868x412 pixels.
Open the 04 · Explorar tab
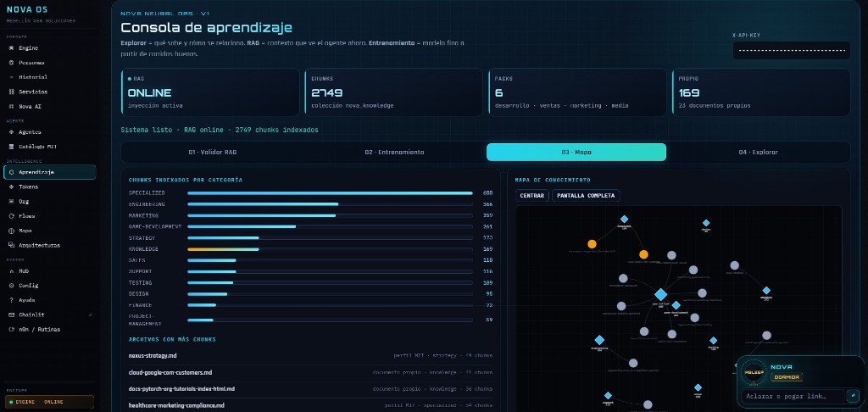[758, 153]
